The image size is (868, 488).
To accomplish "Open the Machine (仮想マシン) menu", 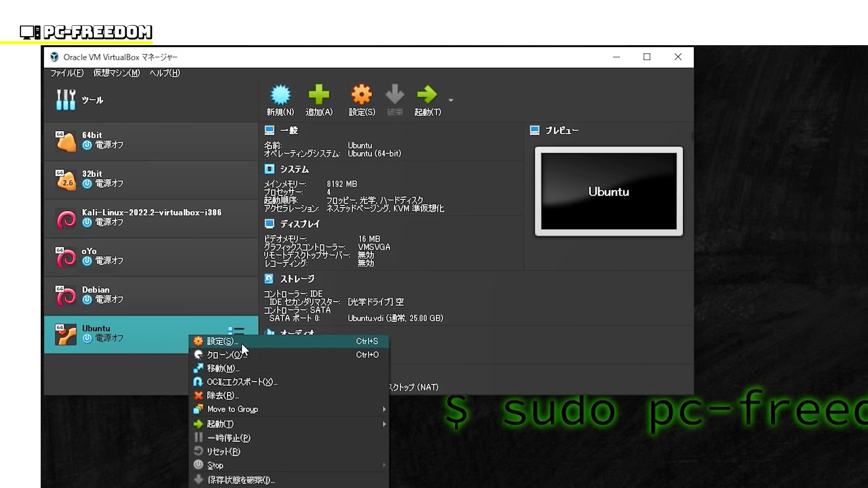I will [x=116, y=73].
